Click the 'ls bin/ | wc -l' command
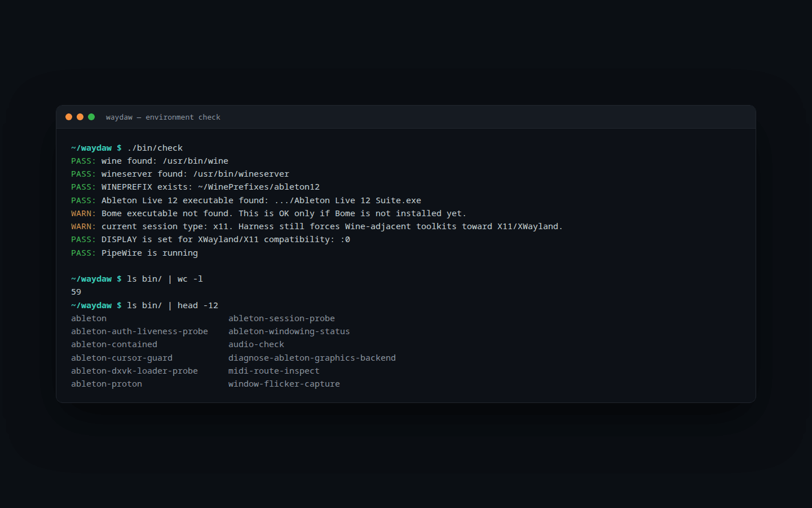The width and height of the screenshot is (812, 508). point(165,279)
